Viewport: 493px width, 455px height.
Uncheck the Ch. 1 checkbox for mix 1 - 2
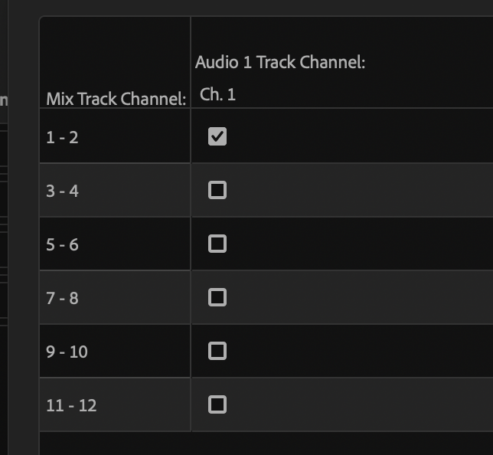(217, 136)
